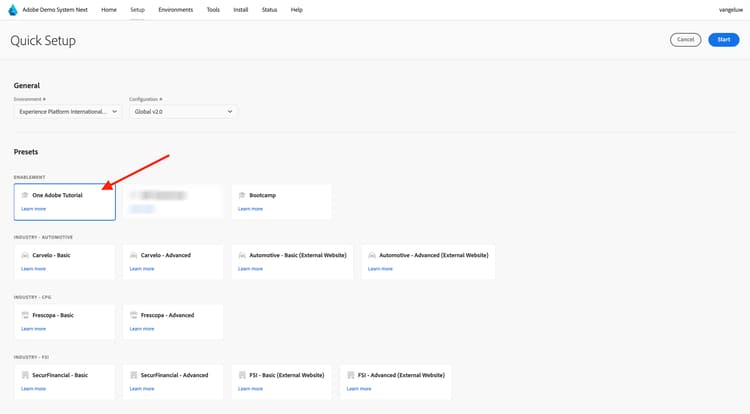
Task: Open the Environment dropdown
Action: point(67,111)
